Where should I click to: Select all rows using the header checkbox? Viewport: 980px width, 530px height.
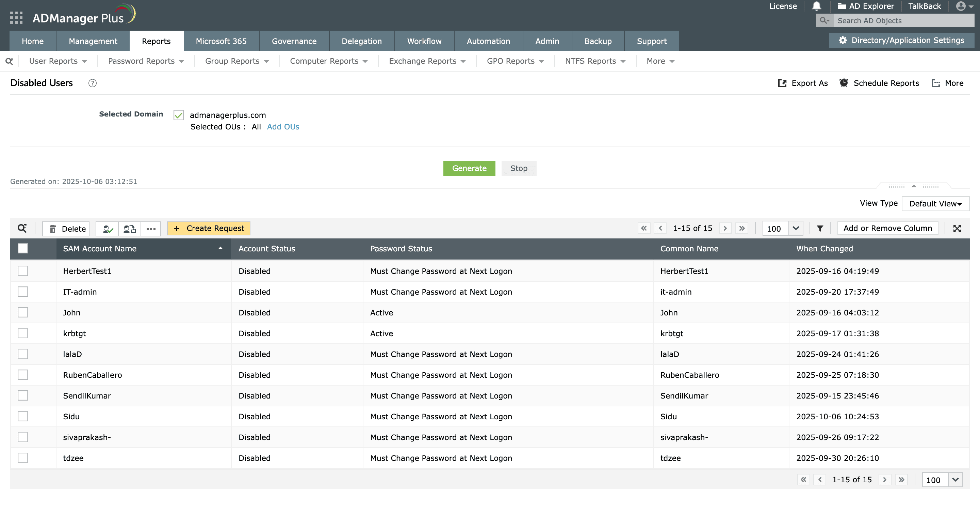(x=23, y=248)
